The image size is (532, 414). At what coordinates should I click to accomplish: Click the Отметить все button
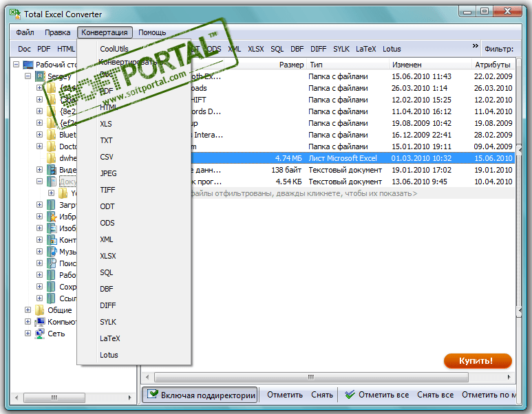(376, 395)
